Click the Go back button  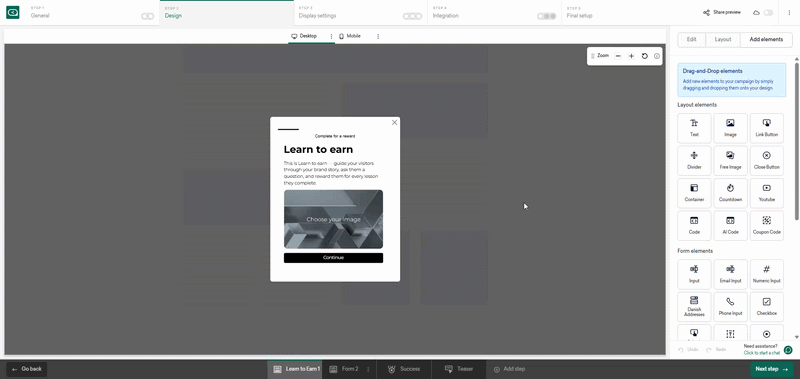(x=27, y=369)
